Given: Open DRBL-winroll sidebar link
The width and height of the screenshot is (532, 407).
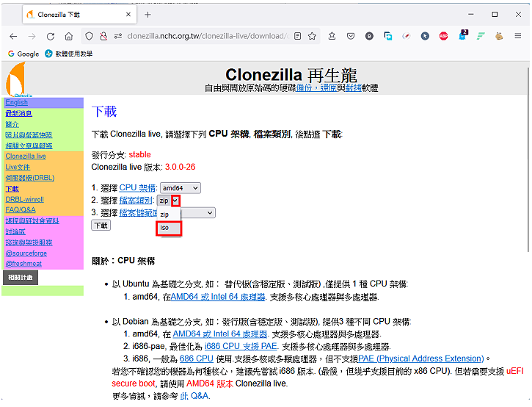Looking at the screenshot, I should click(24, 199).
